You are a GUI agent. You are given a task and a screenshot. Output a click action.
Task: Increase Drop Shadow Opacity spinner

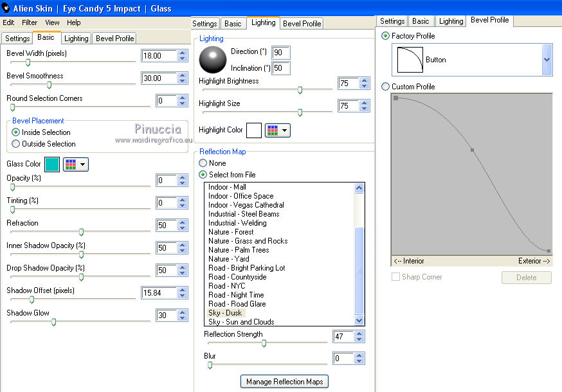click(183, 267)
